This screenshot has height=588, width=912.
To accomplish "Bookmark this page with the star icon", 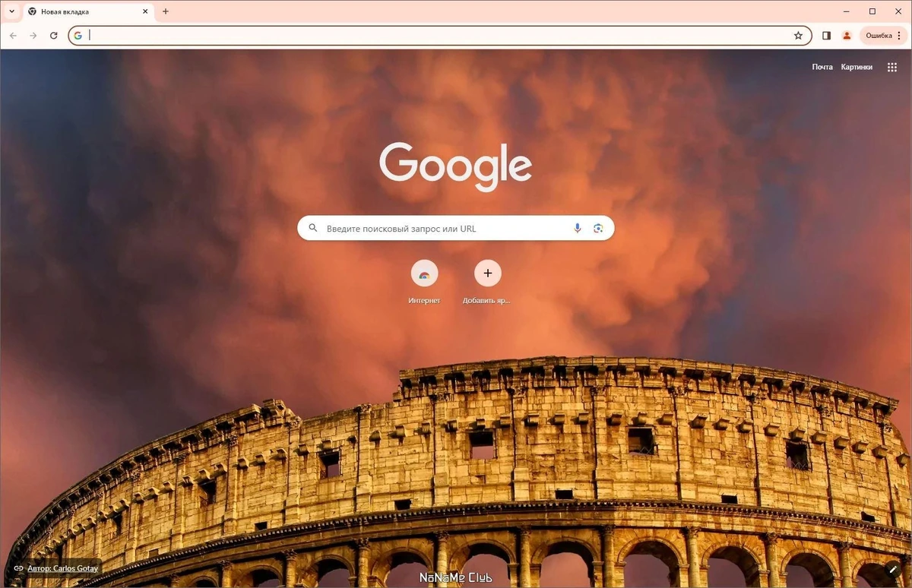I will pyautogui.click(x=798, y=36).
